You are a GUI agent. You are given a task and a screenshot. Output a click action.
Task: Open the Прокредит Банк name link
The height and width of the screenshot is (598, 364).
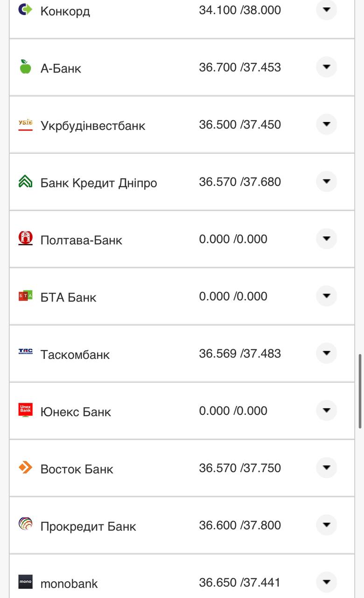pos(88,527)
